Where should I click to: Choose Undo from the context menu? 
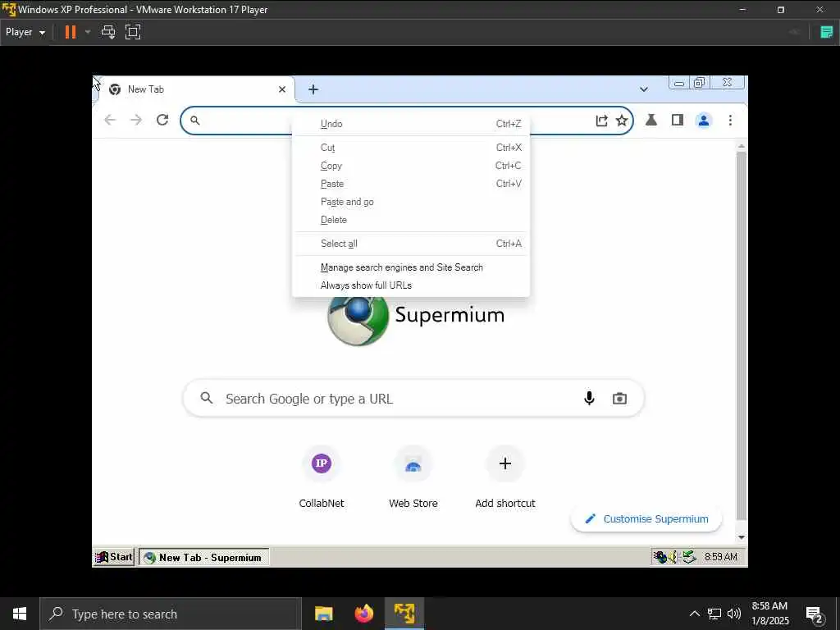click(x=411, y=124)
